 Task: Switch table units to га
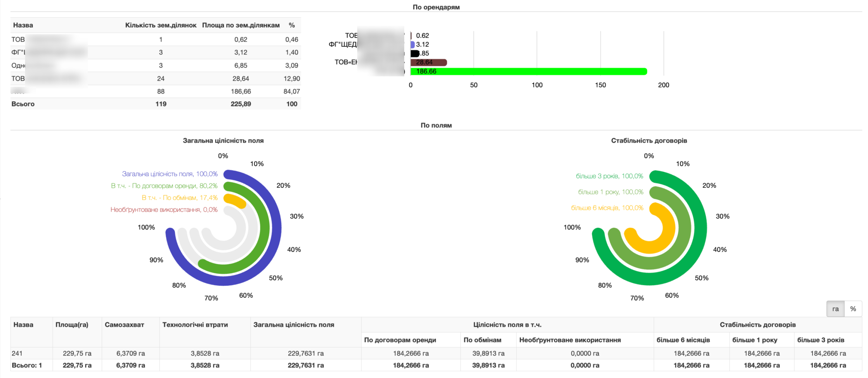click(835, 309)
